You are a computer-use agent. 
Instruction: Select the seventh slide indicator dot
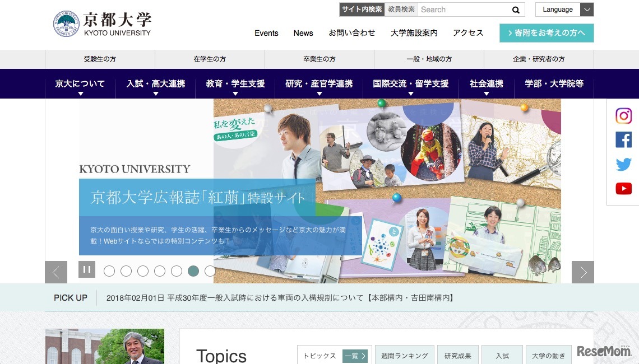click(x=210, y=271)
